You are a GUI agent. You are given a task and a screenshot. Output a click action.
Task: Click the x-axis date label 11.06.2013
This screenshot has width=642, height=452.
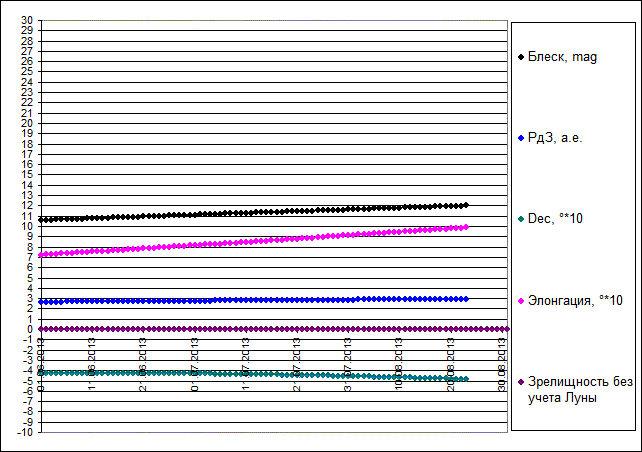92,364
